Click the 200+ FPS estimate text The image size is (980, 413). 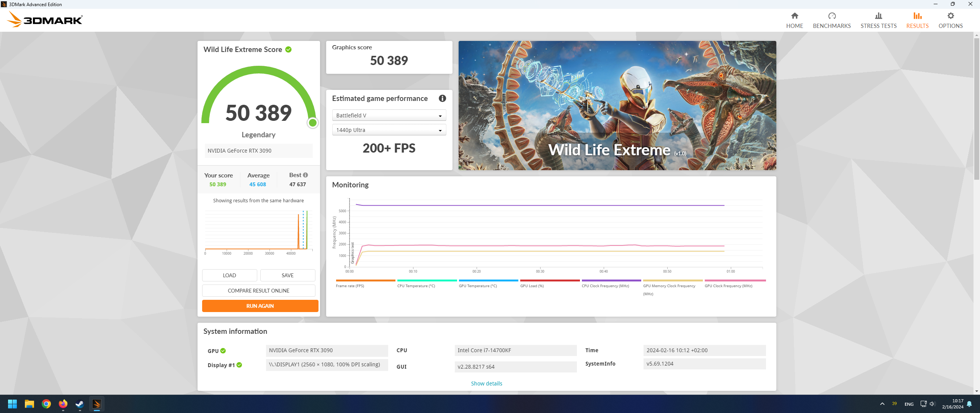pyautogui.click(x=389, y=148)
